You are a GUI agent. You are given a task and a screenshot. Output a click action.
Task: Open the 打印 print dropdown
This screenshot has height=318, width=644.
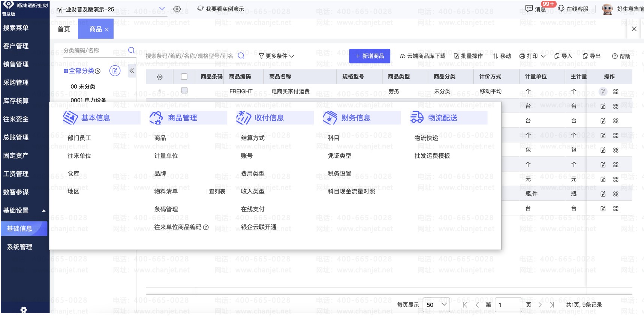coord(532,56)
